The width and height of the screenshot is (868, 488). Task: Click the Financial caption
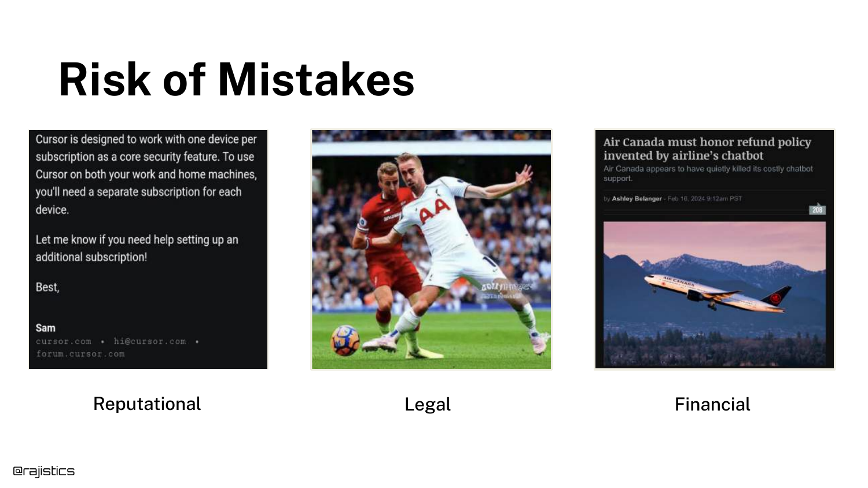pos(712,404)
